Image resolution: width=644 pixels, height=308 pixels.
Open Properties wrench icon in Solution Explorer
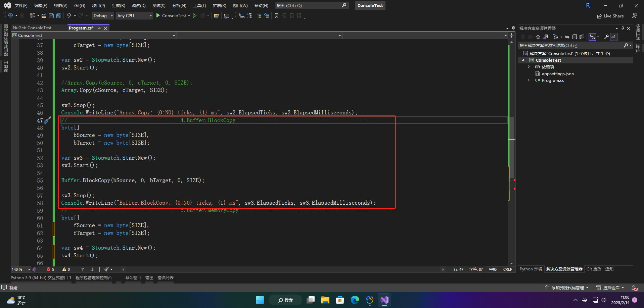[x=606, y=37]
